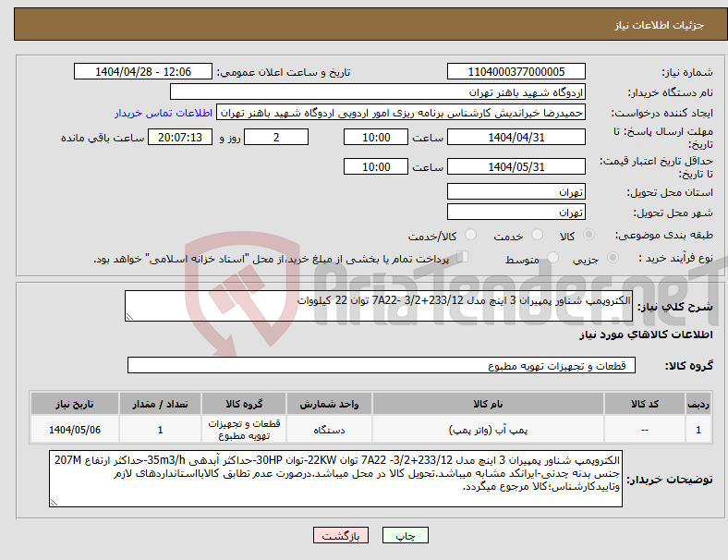728x560 pixels.
Task: Click the شرح کلی نیاز text area
Action: pyautogui.click(x=379, y=306)
